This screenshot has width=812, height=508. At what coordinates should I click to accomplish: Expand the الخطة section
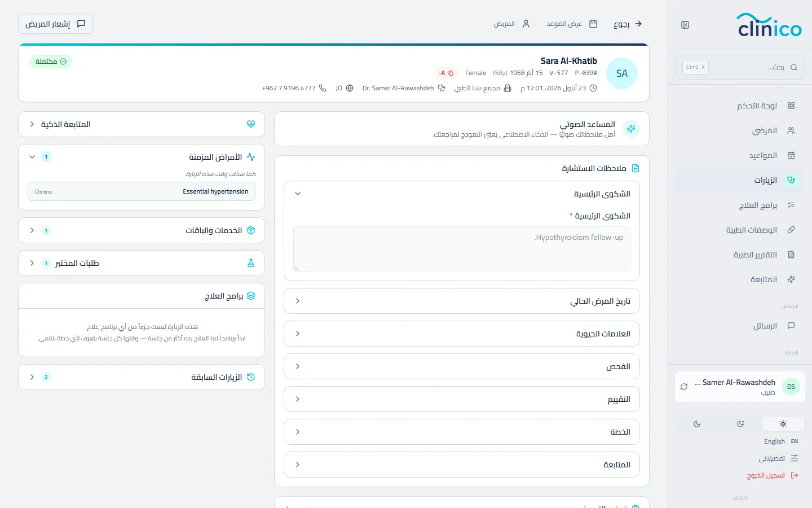coord(462,432)
